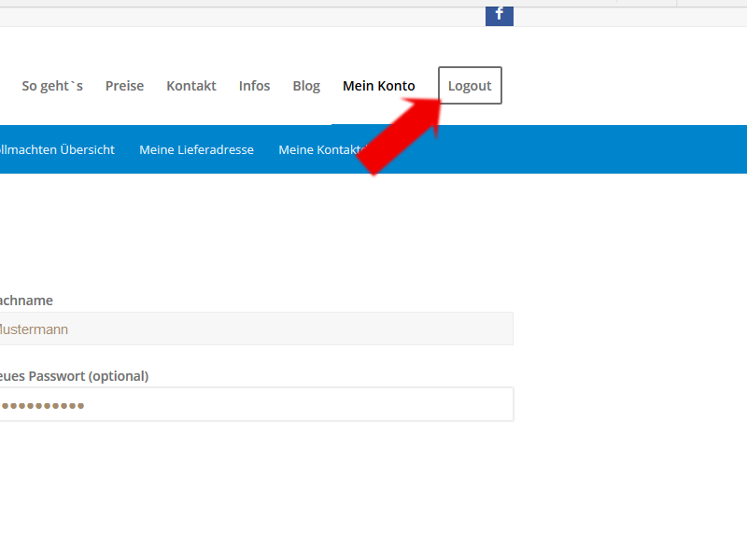747x560 pixels.
Task: Open the 'So geht`s' menu item
Action: tap(52, 86)
